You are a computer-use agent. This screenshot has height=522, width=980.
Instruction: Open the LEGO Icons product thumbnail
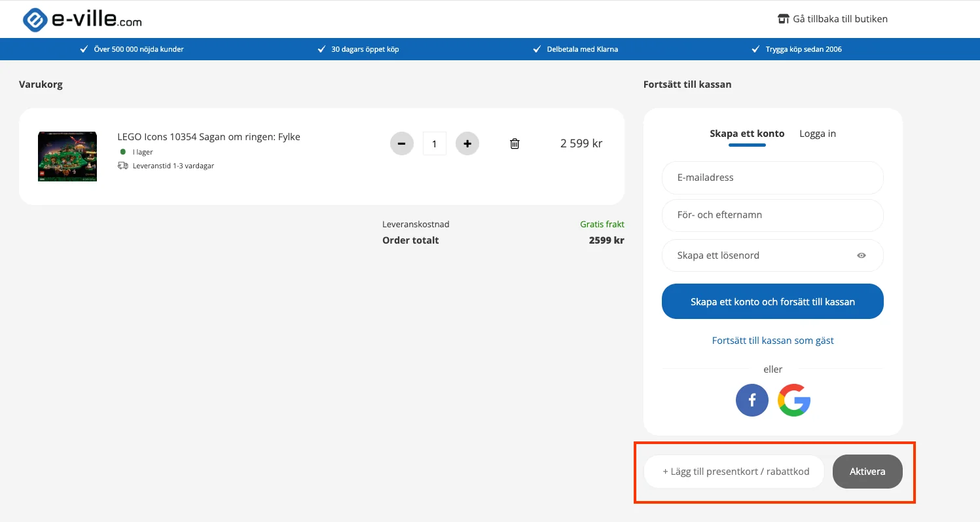67,157
